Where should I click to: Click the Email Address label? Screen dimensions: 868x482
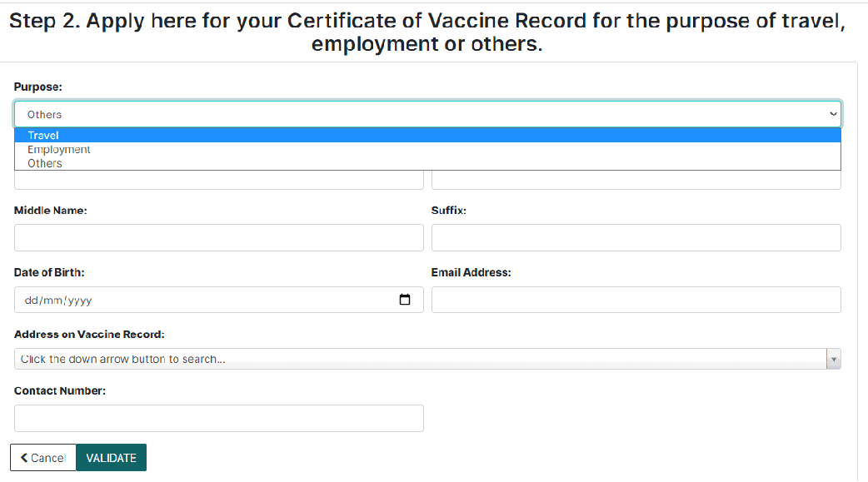tap(471, 272)
